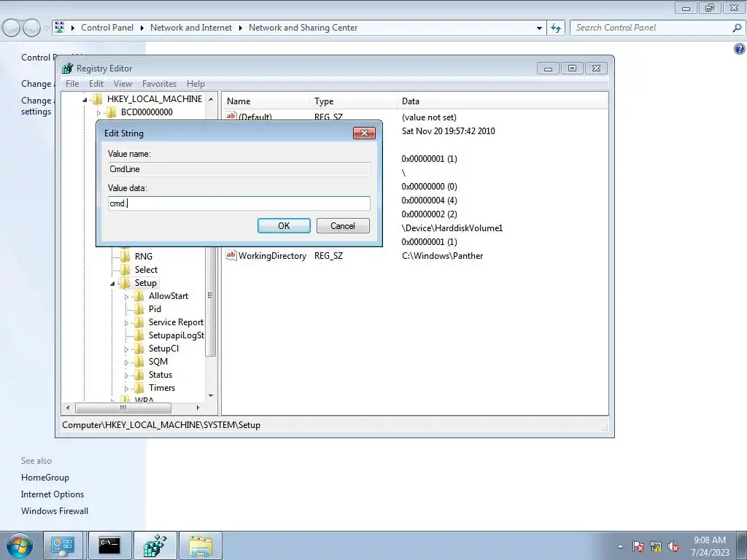Open the Windows Start menu
Viewport: 747px width, 560px height.
click(20, 545)
